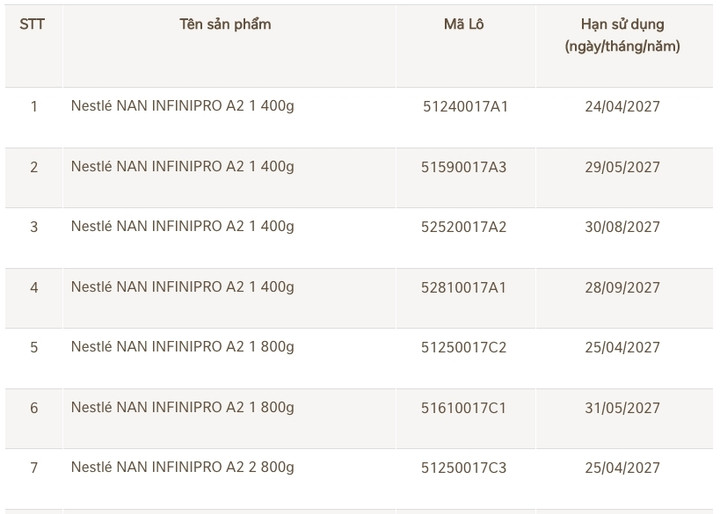Click expiry date 29/05/2027
Image resolution: width=720 pixels, height=514 pixels.
tap(622, 167)
